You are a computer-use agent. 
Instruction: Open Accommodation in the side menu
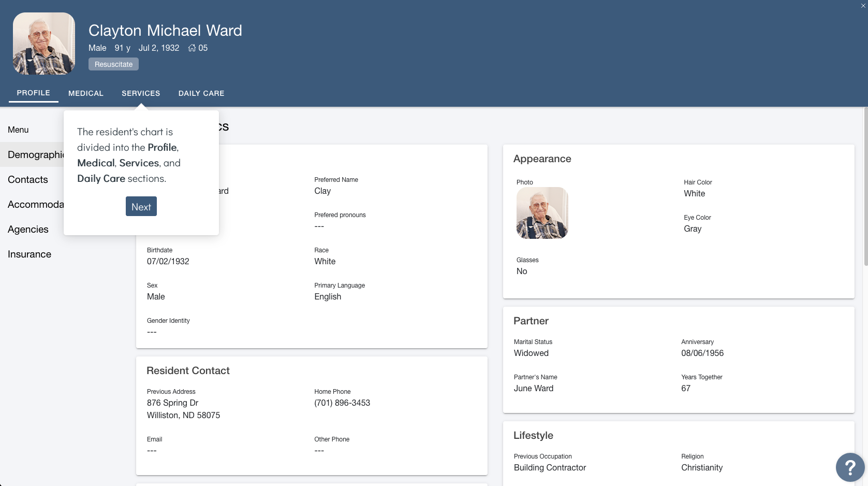pyautogui.click(x=35, y=205)
